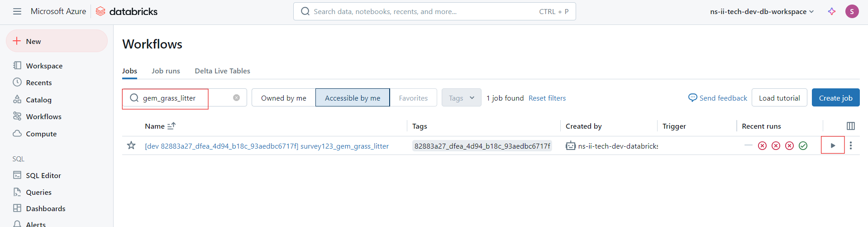Go to Workflows in the sidebar
Viewport: 868px width, 227px height.
click(37, 116)
